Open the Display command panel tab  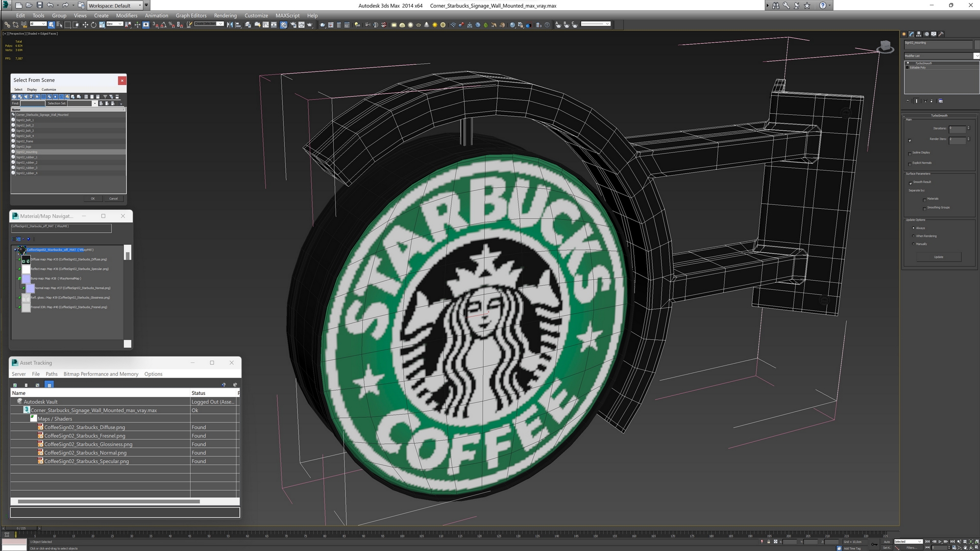pyautogui.click(x=934, y=34)
